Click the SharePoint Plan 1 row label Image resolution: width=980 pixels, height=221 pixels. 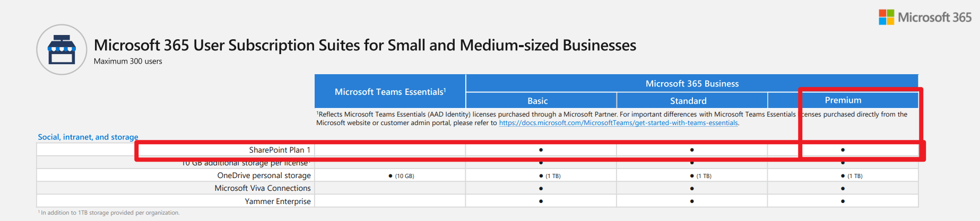pyautogui.click(x=280, y=150)
